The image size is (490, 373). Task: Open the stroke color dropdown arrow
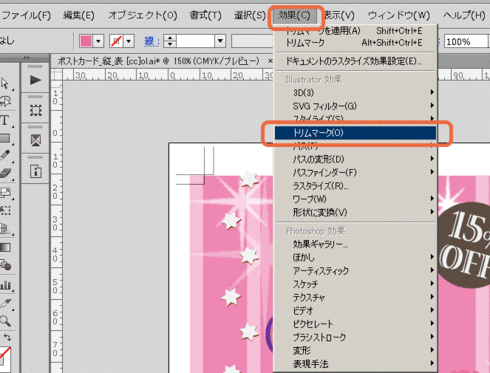pyautogui.click(x=129, y=42)
